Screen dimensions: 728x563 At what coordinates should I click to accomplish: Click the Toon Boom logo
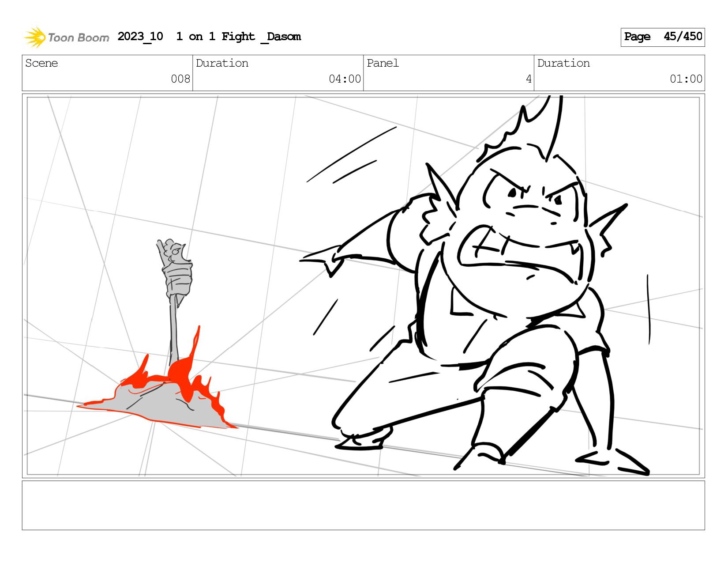tap(66, 37)
